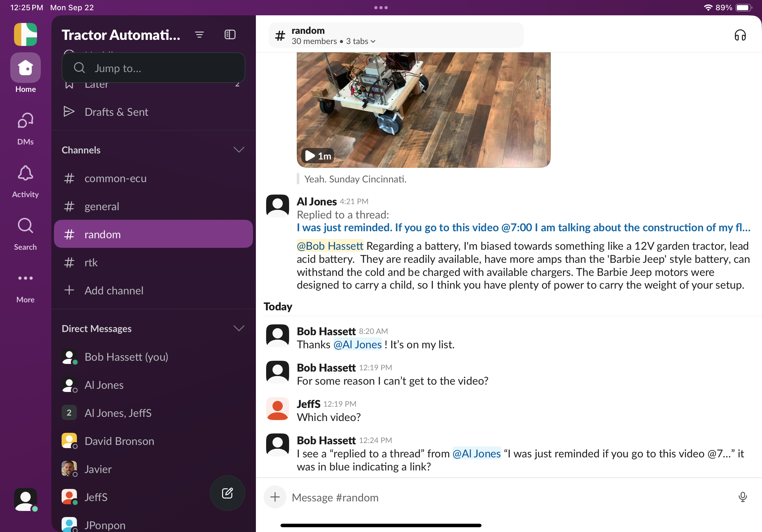Open Drafts & Sent
The width and height of the screenshot is (762, 532).
click(x=116, y=112)
